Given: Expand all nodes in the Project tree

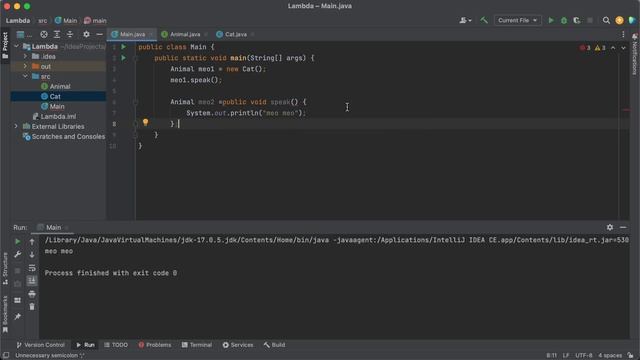Looking at the screenshot, I should pyautogui.click(x=57, y=34).
